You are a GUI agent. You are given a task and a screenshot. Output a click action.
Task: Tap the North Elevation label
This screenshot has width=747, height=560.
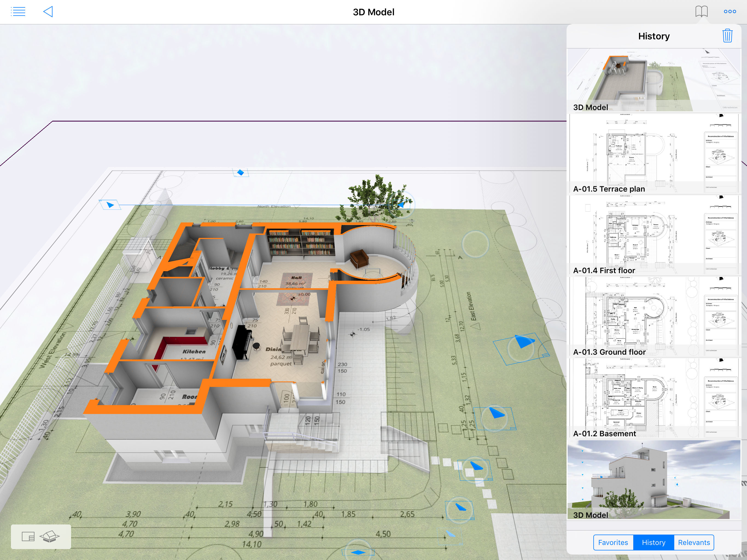(x=273, y=206)
